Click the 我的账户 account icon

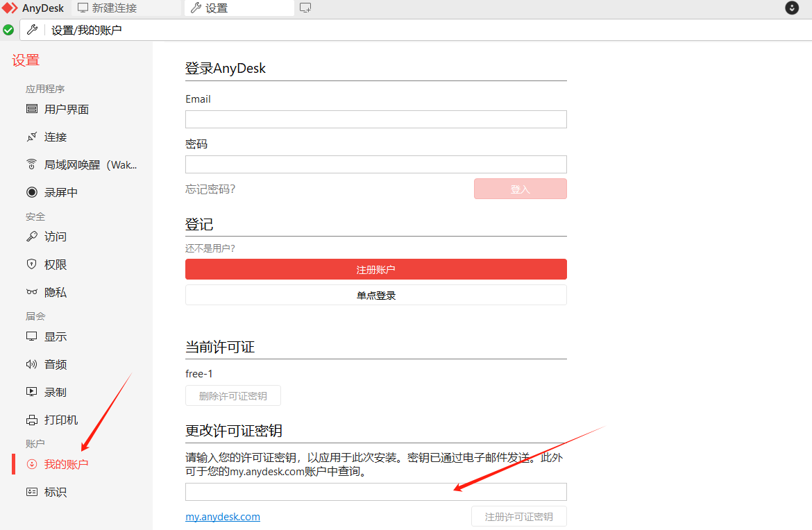[32, 464]
